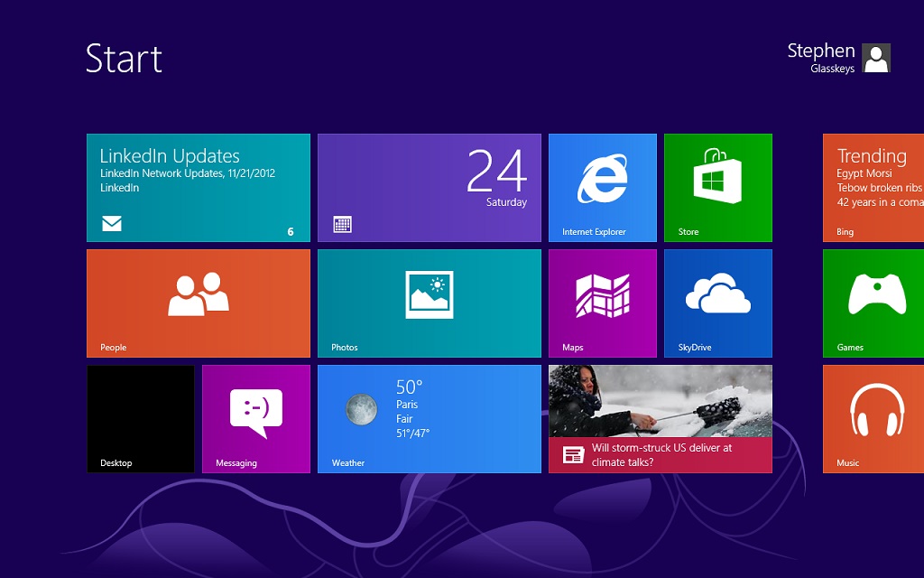Open the Desktop tile
The height and width of the screenshot is (578, 924).
tap(140, 418)
